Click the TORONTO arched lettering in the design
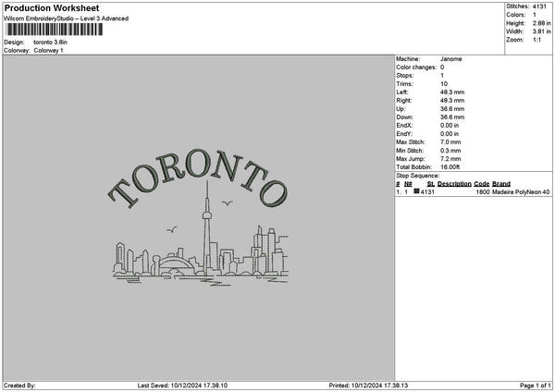Image resolution: width=555 pixels, height=392 pixels. [x=198, y=178]
